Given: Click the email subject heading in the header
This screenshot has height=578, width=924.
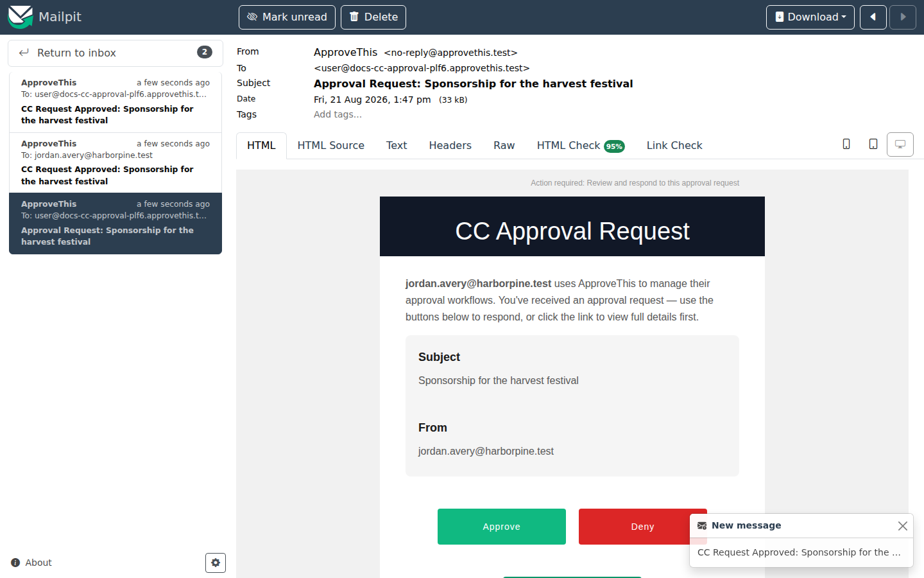Looking at the screenshot, I should point(474,83).
